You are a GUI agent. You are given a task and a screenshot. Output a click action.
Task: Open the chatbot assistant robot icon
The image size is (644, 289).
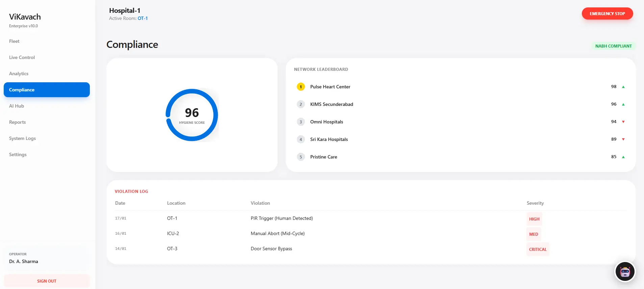pyautogui.click(x=625, y=271)
